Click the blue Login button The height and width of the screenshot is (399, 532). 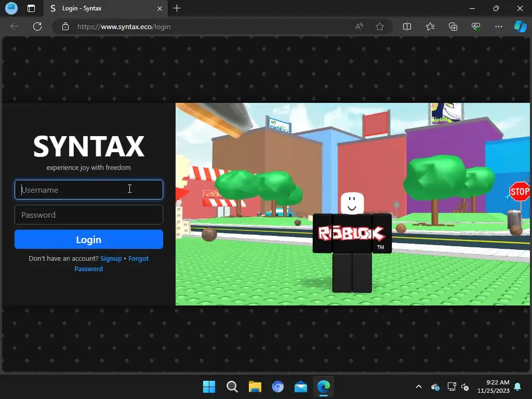(x=88, y=240)
